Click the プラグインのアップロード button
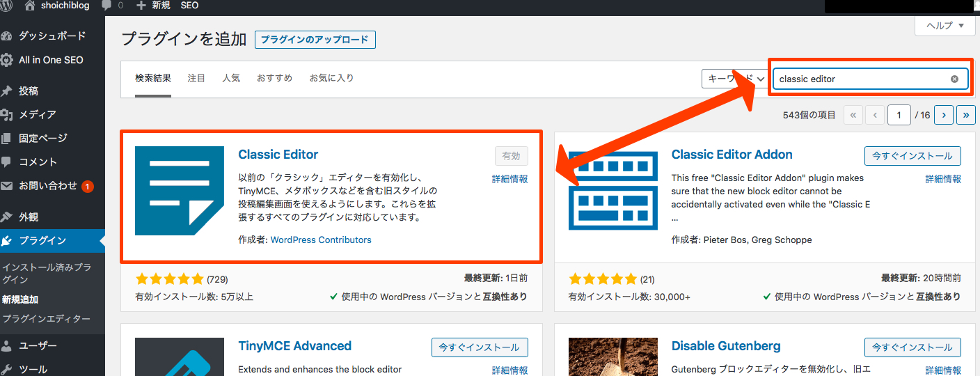The width and height of the screenshot is (980, 376). (x=315, y=40)
